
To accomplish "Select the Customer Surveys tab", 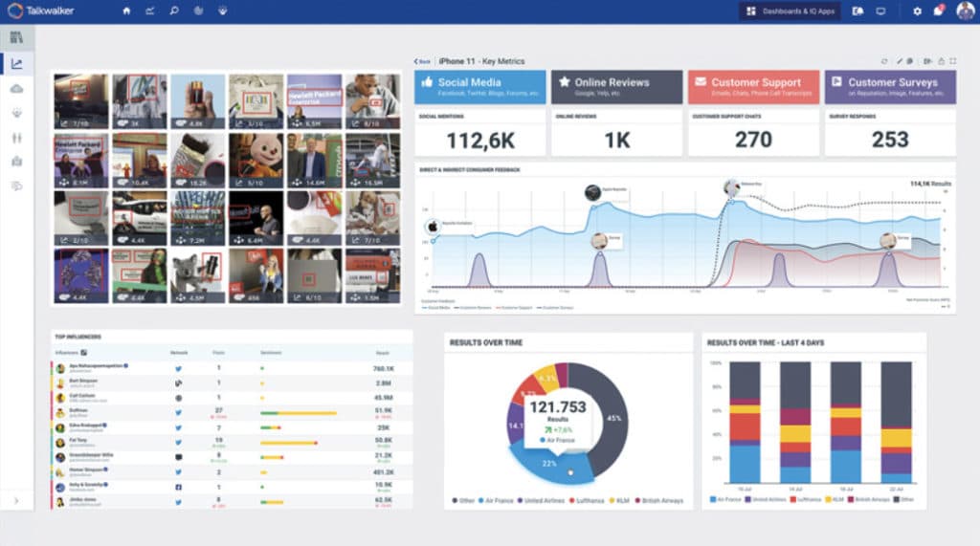I will click(x=891, y=87).
